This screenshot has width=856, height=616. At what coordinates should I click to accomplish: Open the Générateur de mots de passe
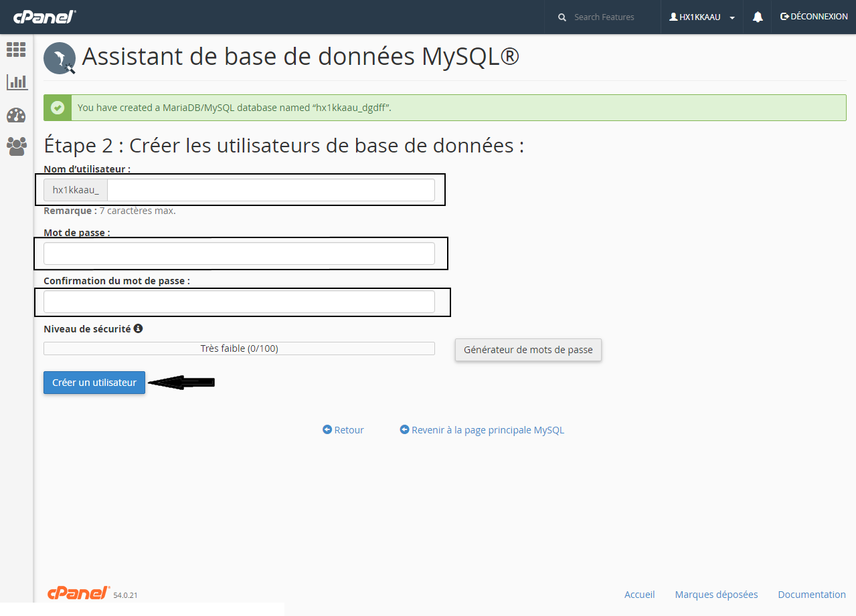(528, 350)
